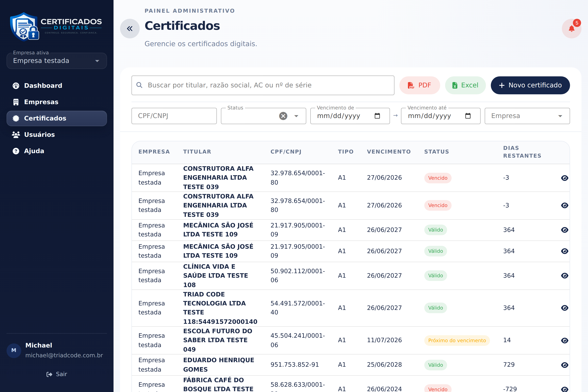Viewport: 588px width, 392px height.
Task: Collapse the sidebar with double-chevron button
Action: pyautogui.click(x=129, y=29)
